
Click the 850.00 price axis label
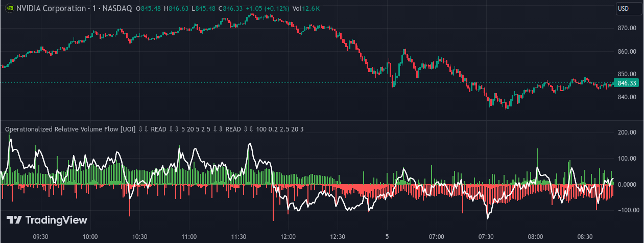point(627,74)
